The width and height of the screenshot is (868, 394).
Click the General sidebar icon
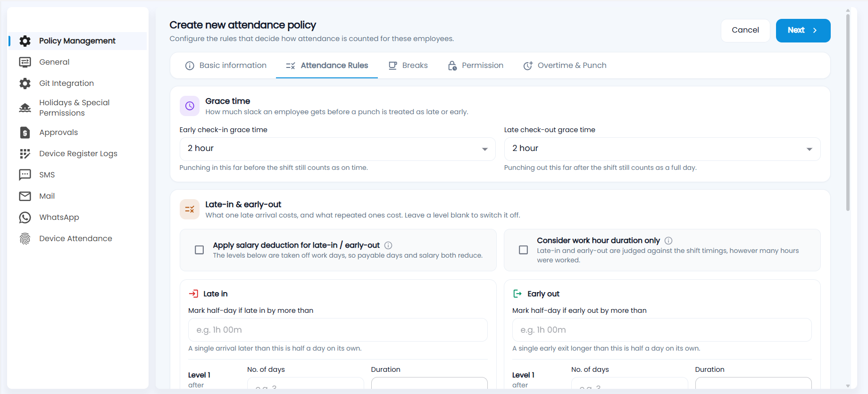coord(25,62)
